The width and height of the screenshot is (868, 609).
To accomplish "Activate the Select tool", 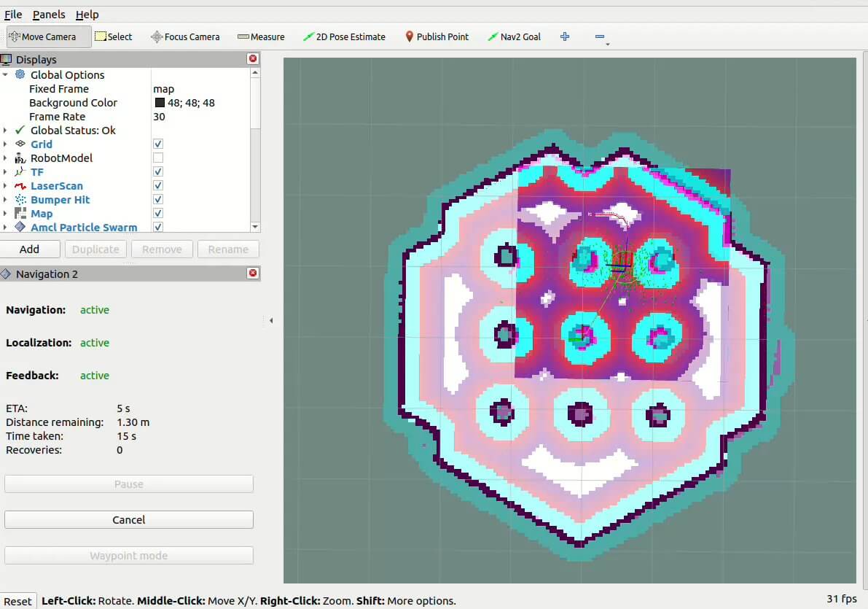I will point(114,36).
